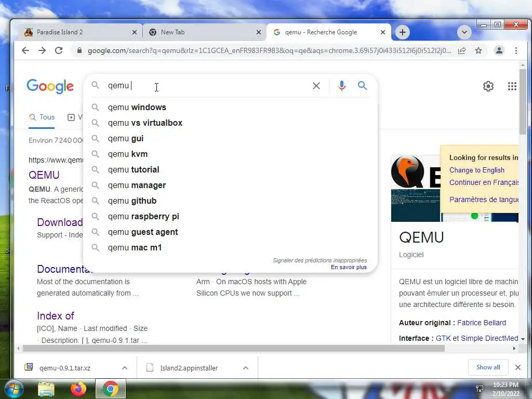
Task: Click in the Google search input field
Action: click(207, 86)
